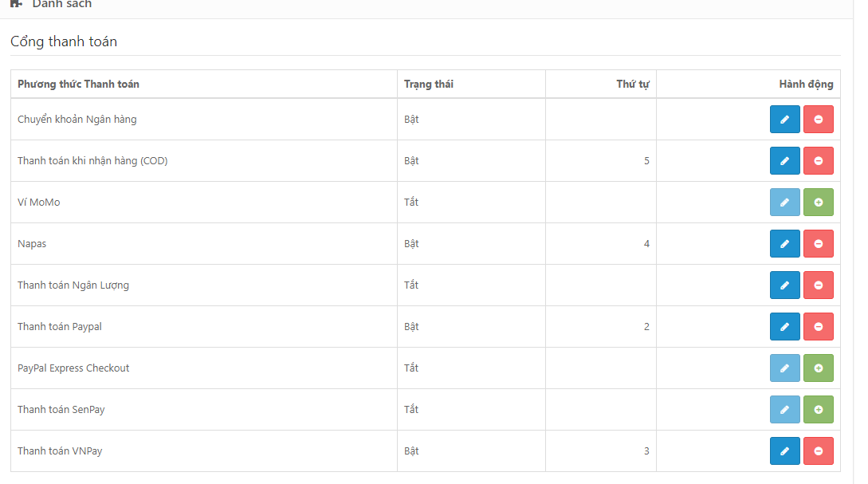Uninstall Thanh toán Ngân Lượng
This screenshot has height=484, width=868.
[818, 285]
